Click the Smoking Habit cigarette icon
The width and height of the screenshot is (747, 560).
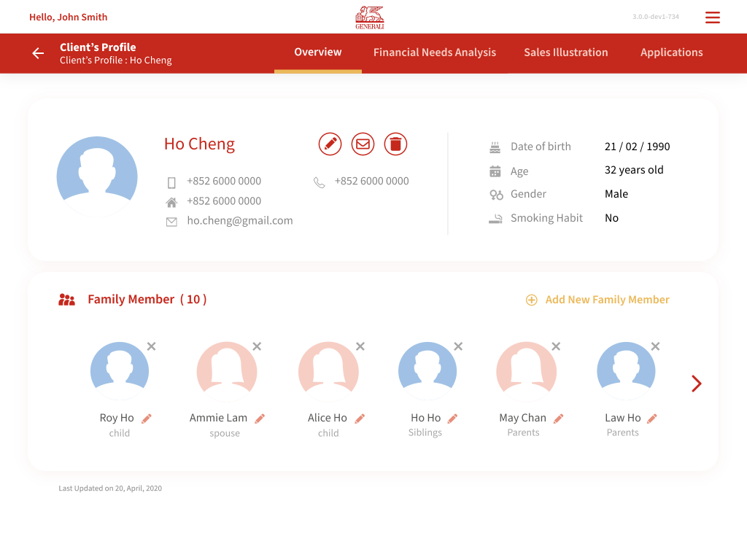tap(495, 219)
